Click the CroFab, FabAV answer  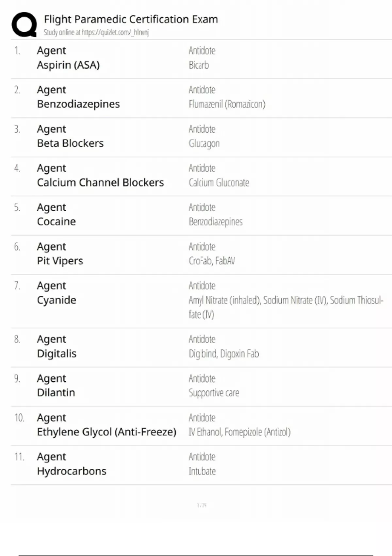212,261
